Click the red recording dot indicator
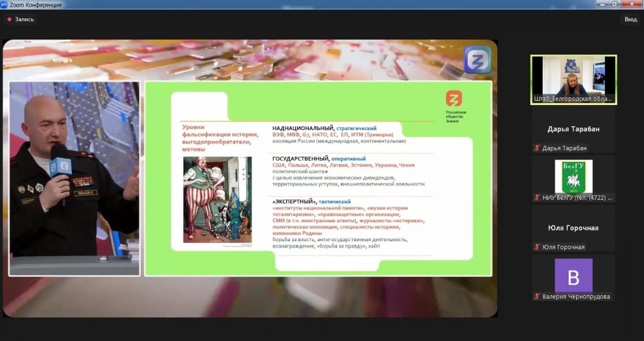This screenshot has width=644, height=341. [9, 19]
